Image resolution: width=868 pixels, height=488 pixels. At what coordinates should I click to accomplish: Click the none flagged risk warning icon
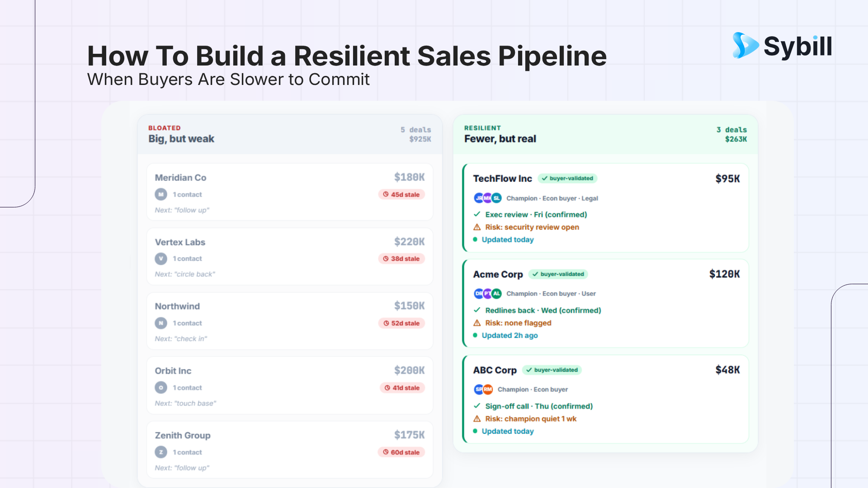477,323
